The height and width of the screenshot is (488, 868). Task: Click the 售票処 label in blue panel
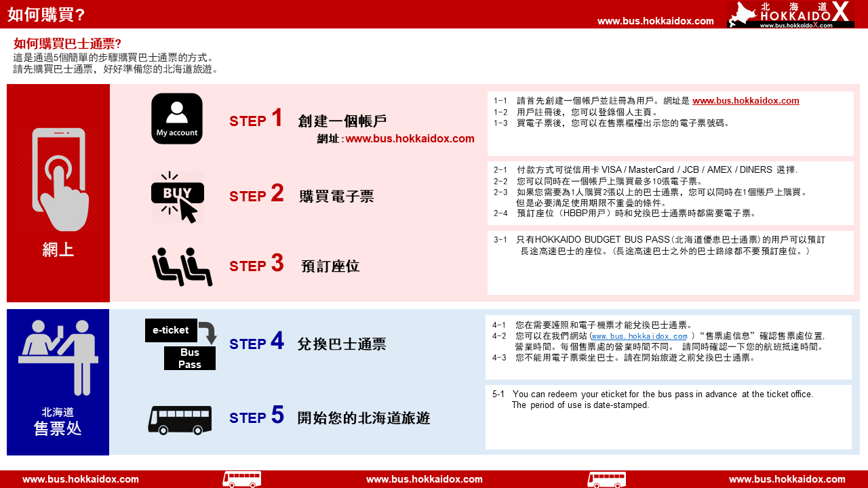point(58,428)
